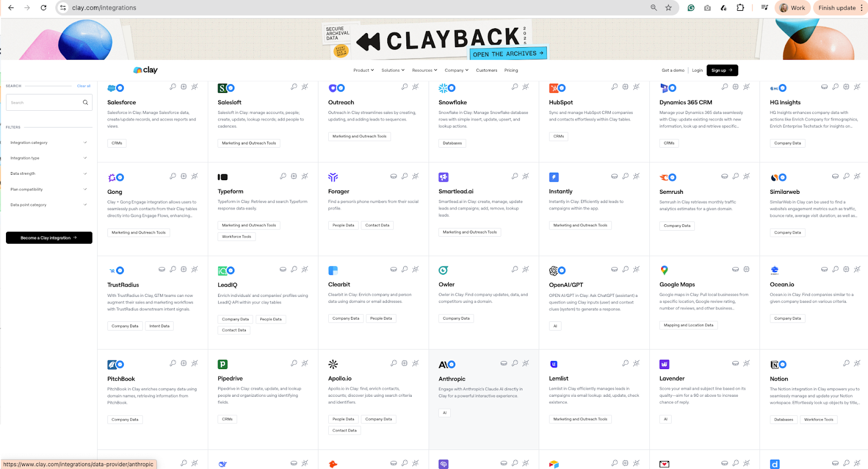Bookmark this page with the star icon
Viewport: 868px width, 469px height.
click(668, 8)
